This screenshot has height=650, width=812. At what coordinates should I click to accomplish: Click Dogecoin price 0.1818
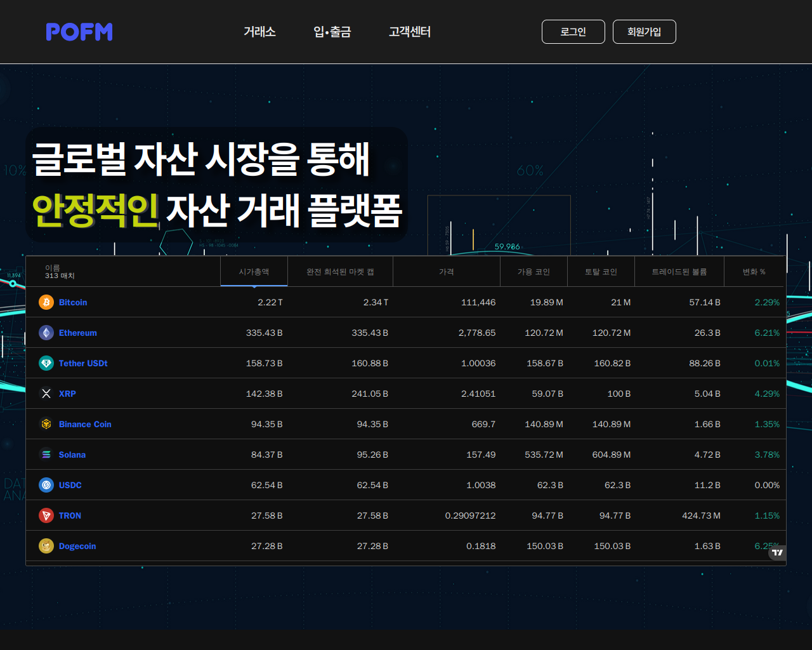[481, 547]
